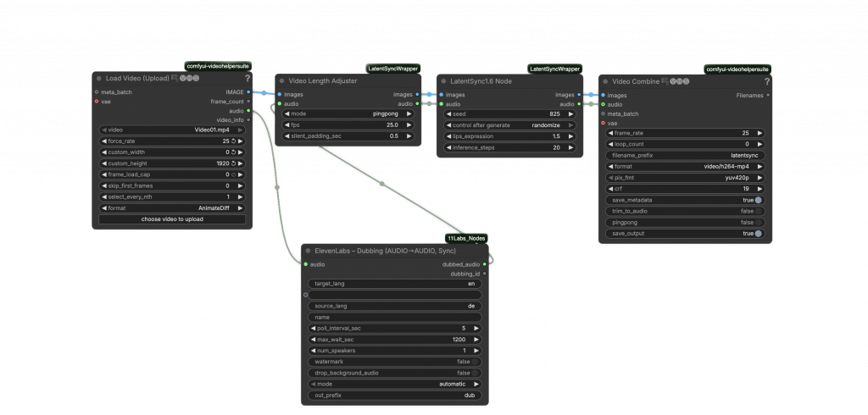Click the filename_prefix text field

(685, 156)
